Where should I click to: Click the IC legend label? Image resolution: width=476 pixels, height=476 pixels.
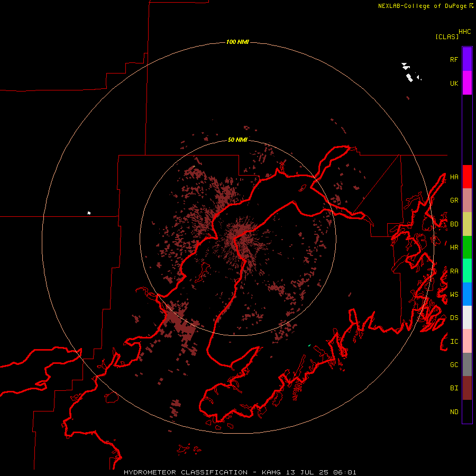[x=454, y=342]
